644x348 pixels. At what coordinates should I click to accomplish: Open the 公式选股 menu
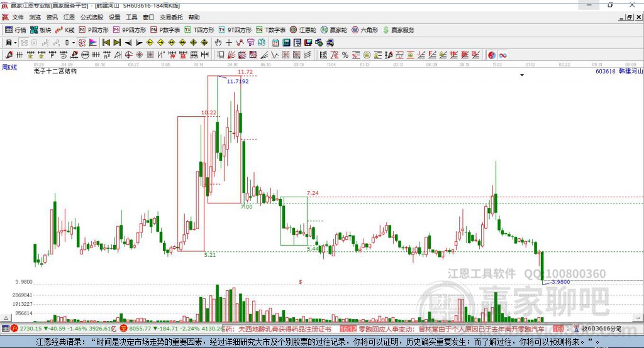tap(92, 17)
